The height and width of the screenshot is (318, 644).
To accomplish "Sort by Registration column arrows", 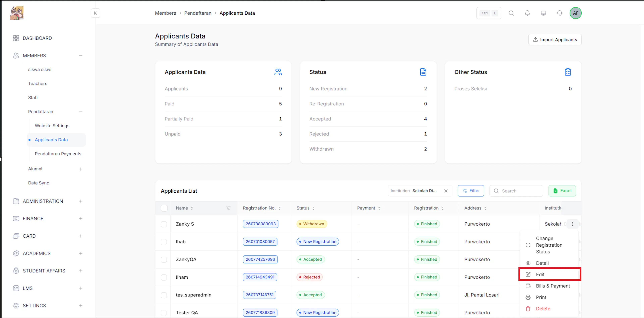I will pos(442,208).
